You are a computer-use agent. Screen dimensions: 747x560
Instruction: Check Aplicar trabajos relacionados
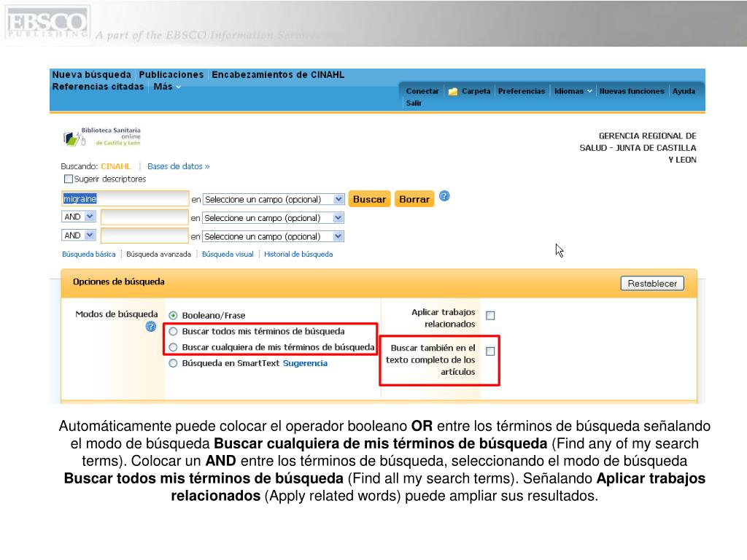click(x=490, y=316)
